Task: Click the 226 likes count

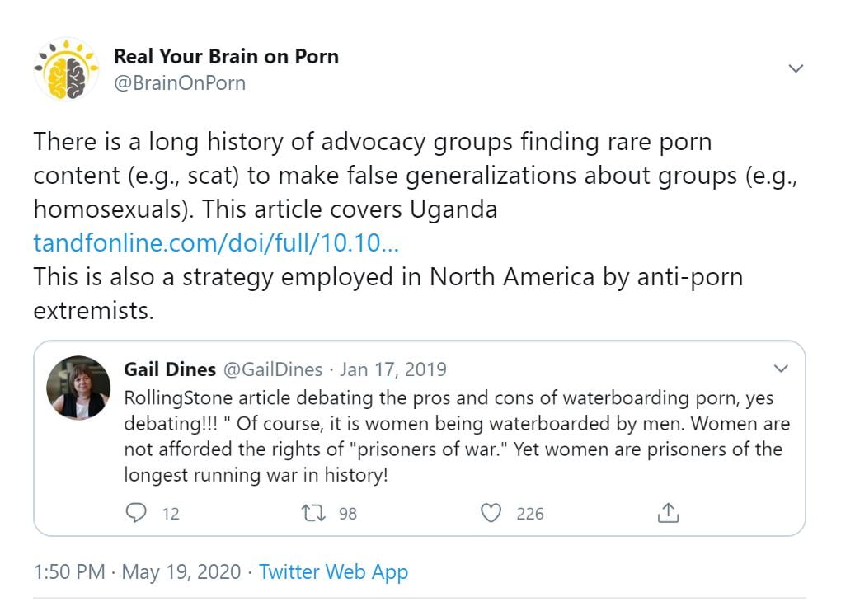Action: (x=530, y=514)
